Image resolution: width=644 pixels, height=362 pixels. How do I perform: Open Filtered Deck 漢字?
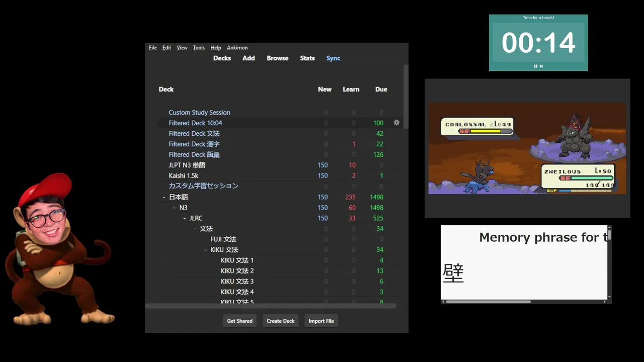point(194,144)
